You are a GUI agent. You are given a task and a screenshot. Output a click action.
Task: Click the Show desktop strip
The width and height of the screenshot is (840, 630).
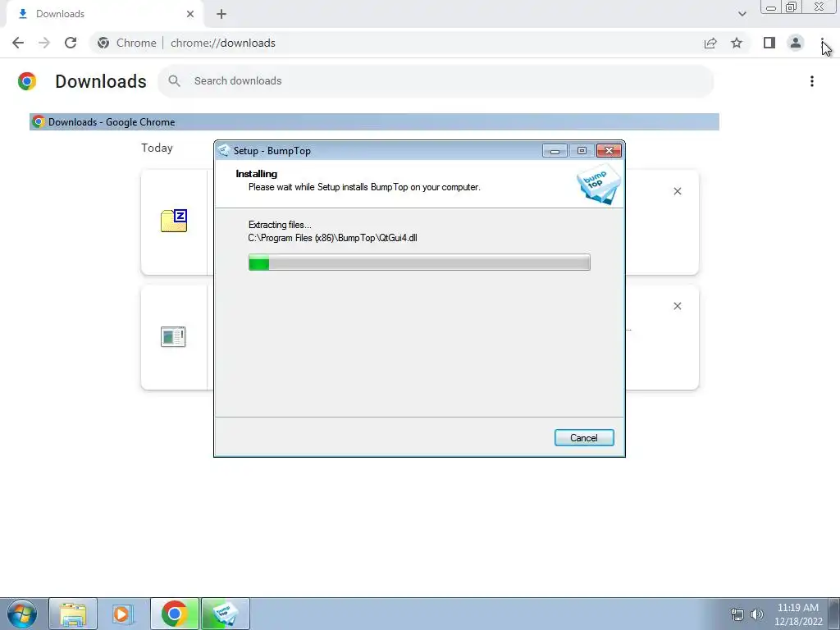[x=834, y=614]
